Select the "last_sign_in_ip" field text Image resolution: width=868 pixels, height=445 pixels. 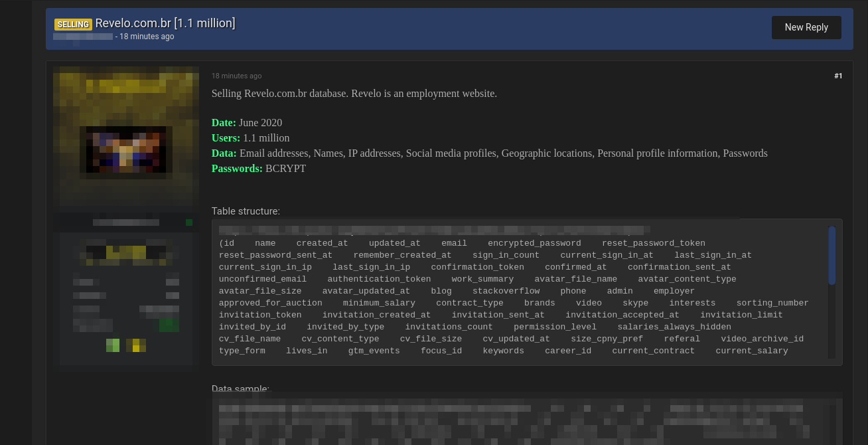(x=372, y=267)
